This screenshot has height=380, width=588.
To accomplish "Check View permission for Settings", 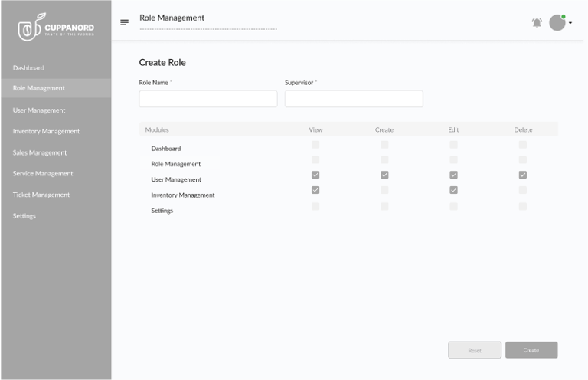I will click(315, 206).
